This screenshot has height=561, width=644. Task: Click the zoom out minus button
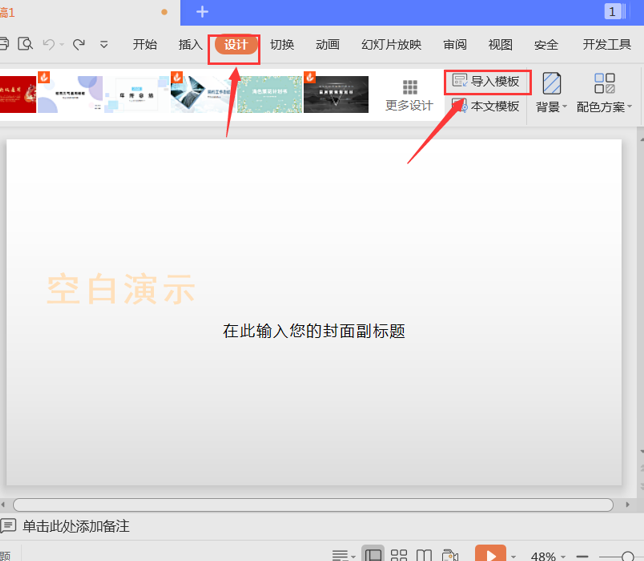[x=582, y=556]
